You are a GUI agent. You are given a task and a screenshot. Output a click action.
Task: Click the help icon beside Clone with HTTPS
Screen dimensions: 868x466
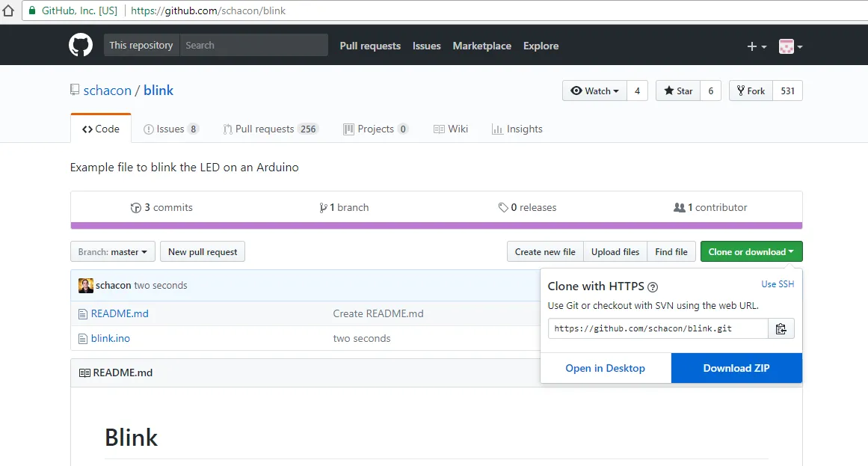coord(653,287)
